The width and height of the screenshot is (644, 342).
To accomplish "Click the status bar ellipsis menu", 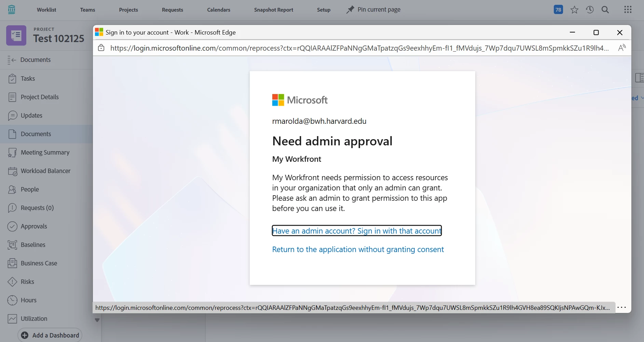I will (622, 307).
